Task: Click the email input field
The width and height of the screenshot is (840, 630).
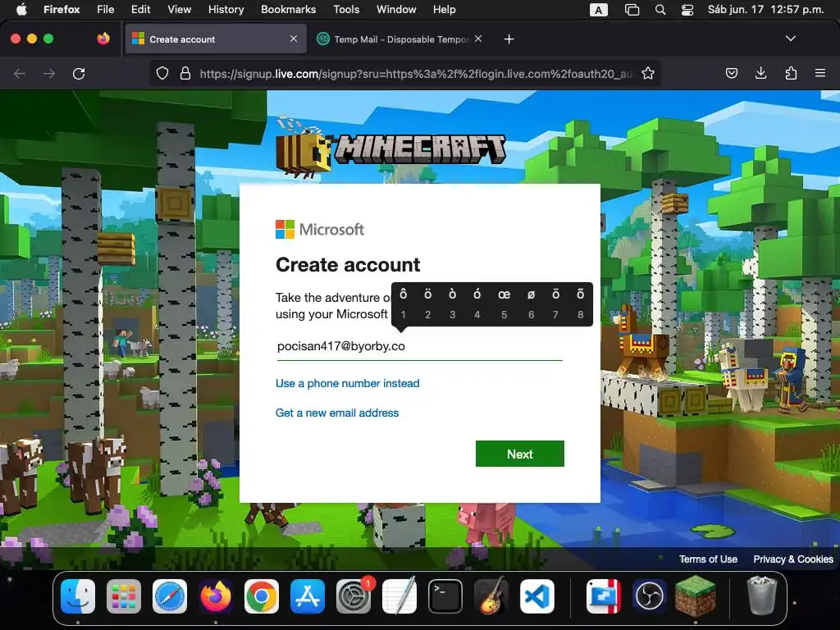Action: (419, 346)
